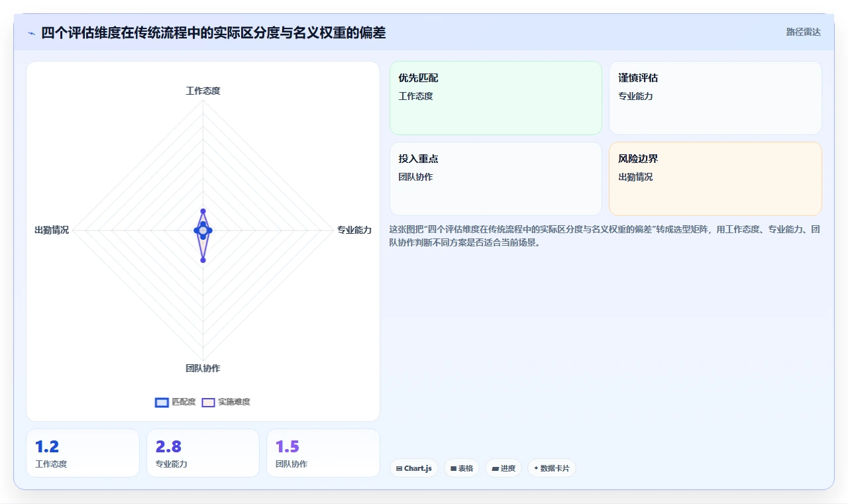Click the 匹配度 blue legend swatch

(x=162, y=402)
